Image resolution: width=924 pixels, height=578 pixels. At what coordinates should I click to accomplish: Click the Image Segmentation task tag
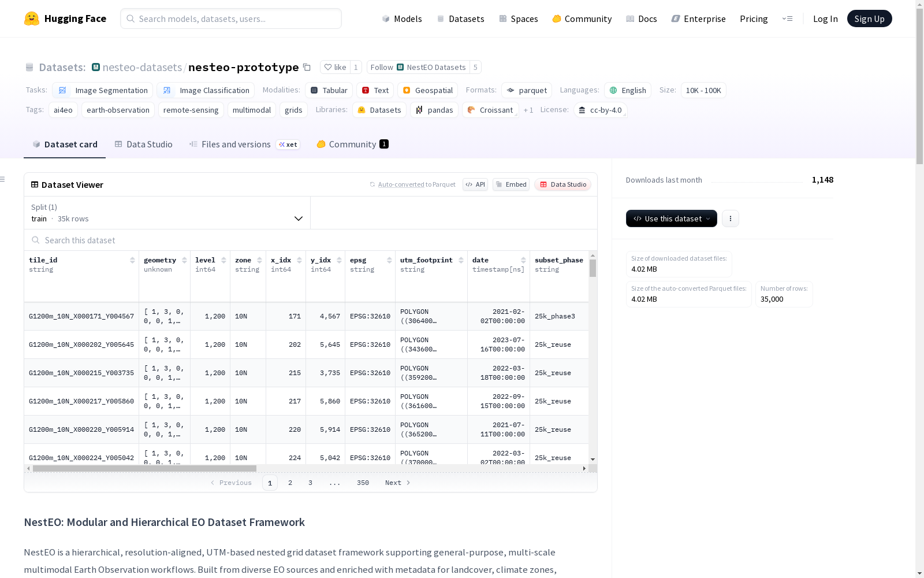pos(103,91)
